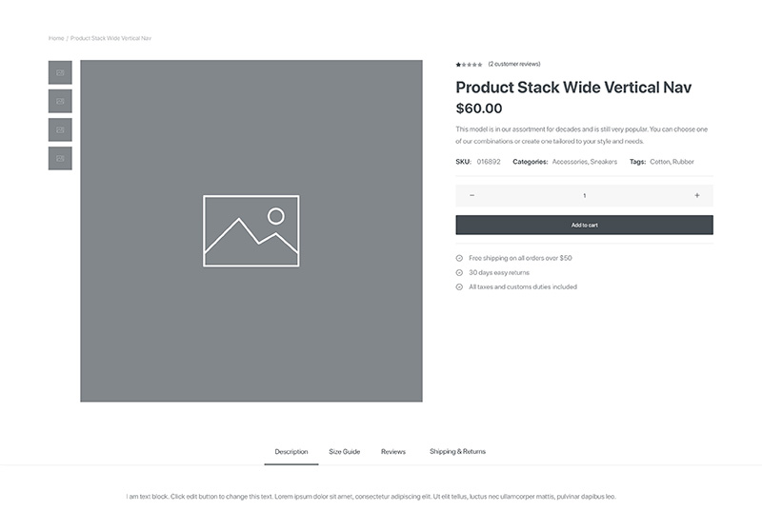
Task: Add the product to cart
Action: 584,225
